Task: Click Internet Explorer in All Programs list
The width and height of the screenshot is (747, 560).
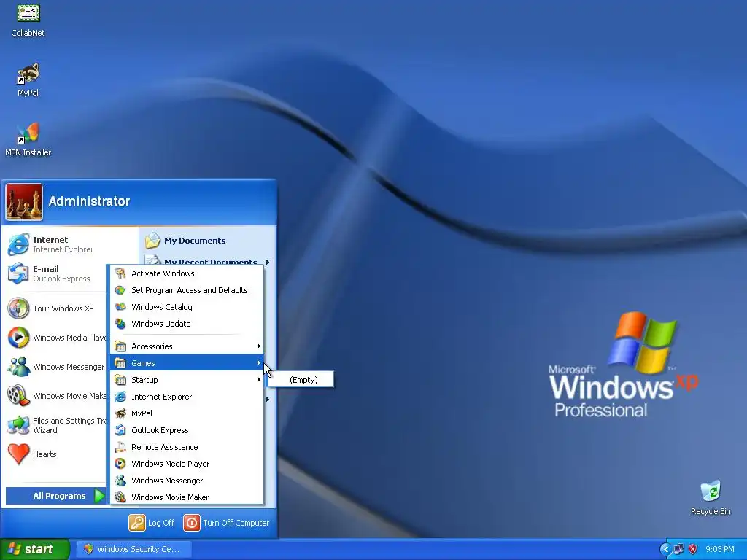Action: point(187,397)
